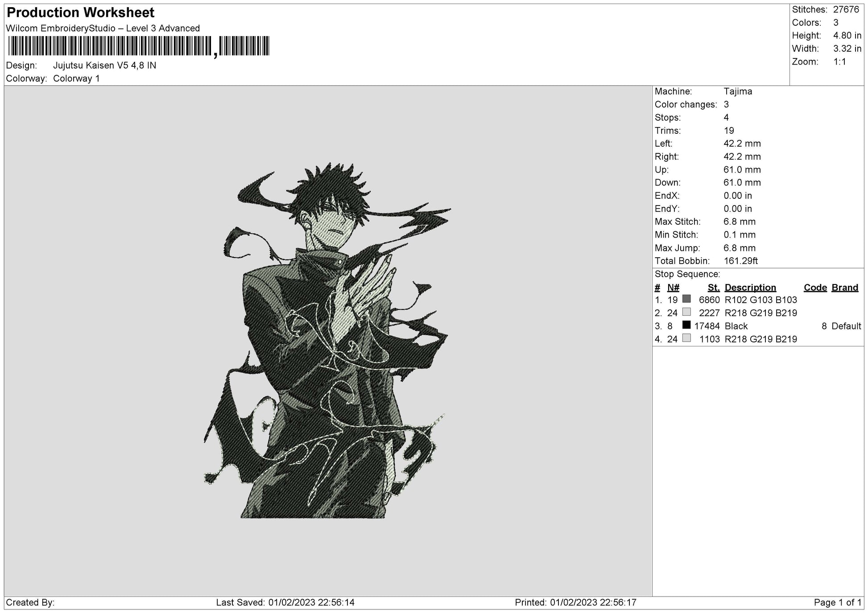Screen dimensions: 868x613
Task: Click the 'Max Stitch:' label
Action: (678, 222)
